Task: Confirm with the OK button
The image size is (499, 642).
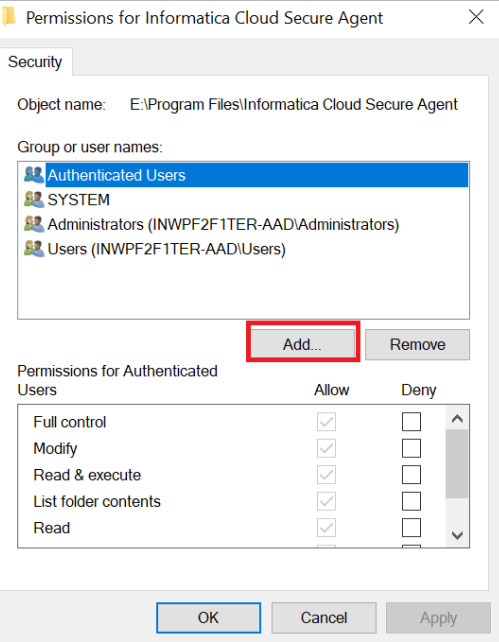Action: [208, 617]
